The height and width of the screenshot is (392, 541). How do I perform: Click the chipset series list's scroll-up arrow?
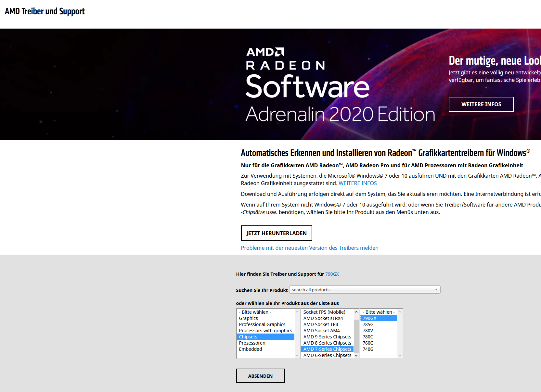[356, 312]
